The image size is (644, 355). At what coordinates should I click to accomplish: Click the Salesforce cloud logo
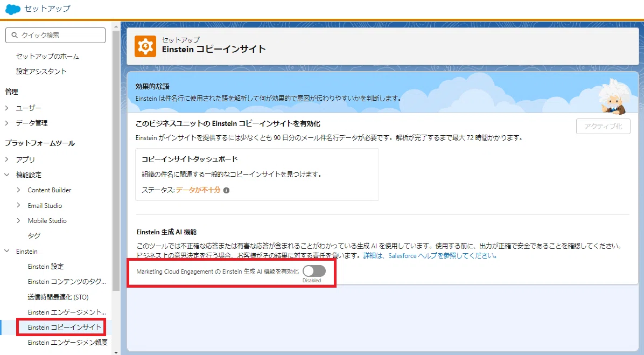pyautogui.click(x=13, y=9)
